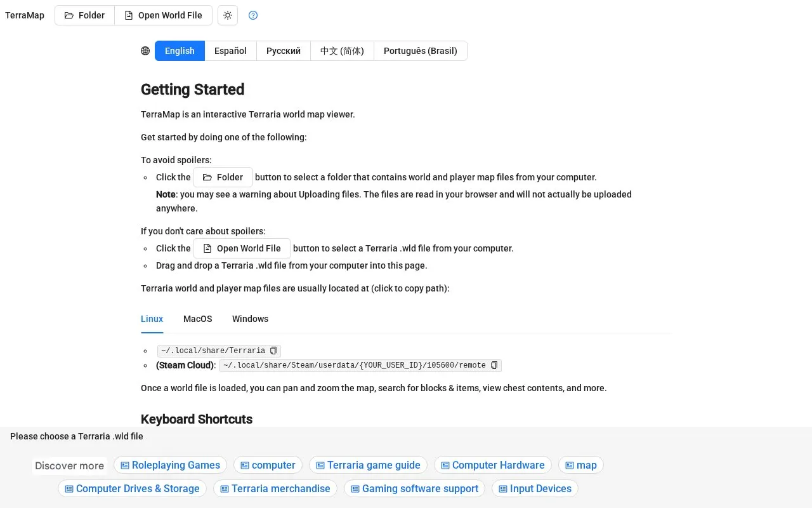
Task: Click Open World File in top toolbar
Action: pyautogui.click(x=163, y=15)
